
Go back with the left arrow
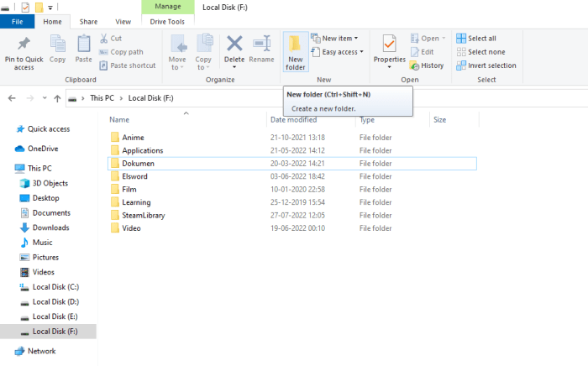click(x=12, y=98)
